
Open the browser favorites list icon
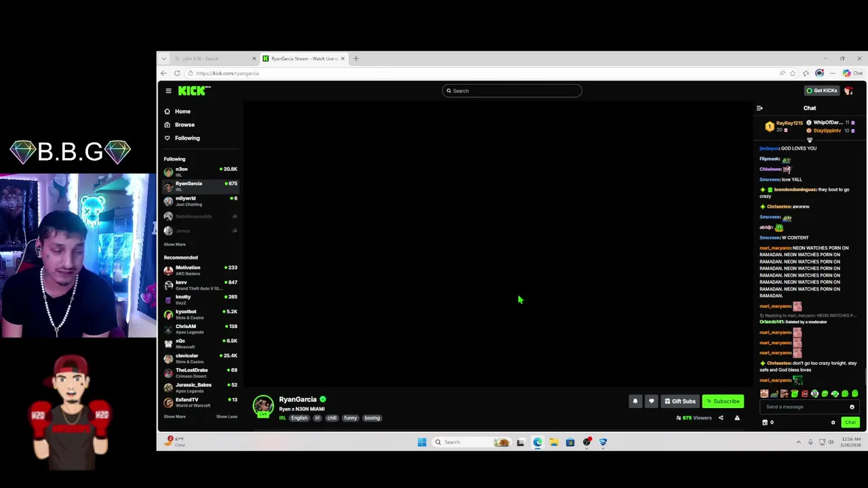tap(806, 73)
